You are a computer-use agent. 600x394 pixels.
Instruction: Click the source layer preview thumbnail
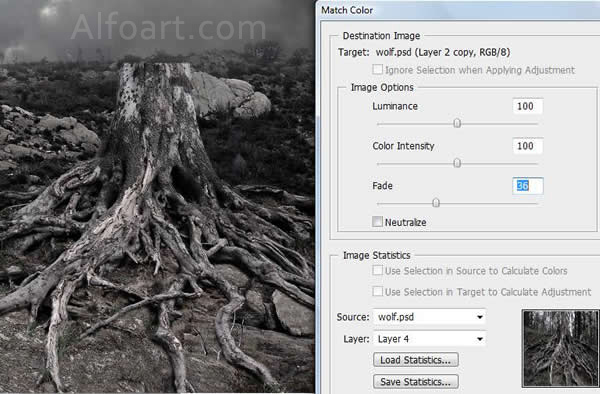[x=561, y=348]
